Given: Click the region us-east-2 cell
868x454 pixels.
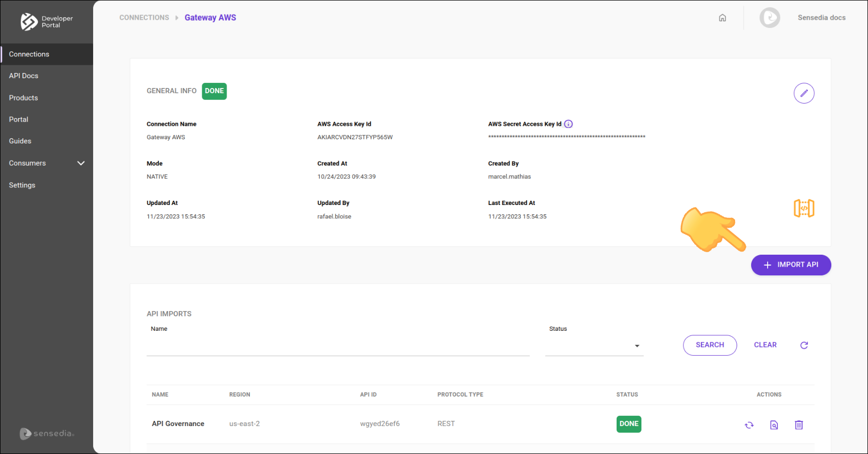Looking at the screenshot, I should (x=245, y=424).
